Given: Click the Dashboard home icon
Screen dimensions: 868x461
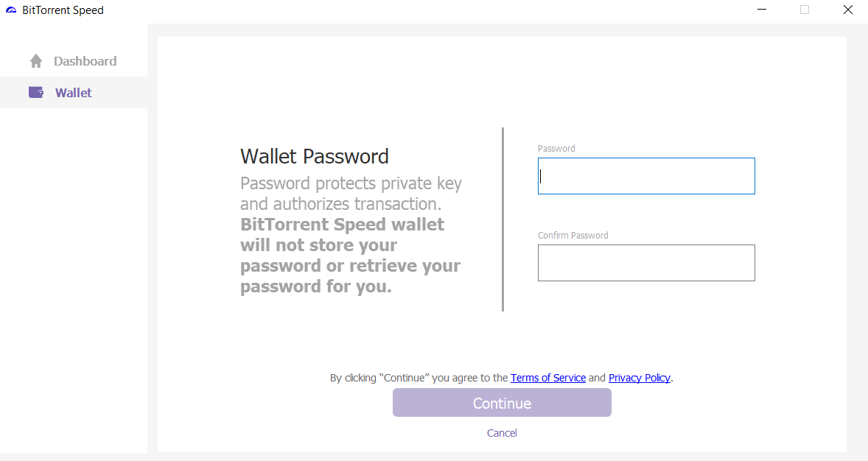Looking at the screenshot, I should pos(36,61).
